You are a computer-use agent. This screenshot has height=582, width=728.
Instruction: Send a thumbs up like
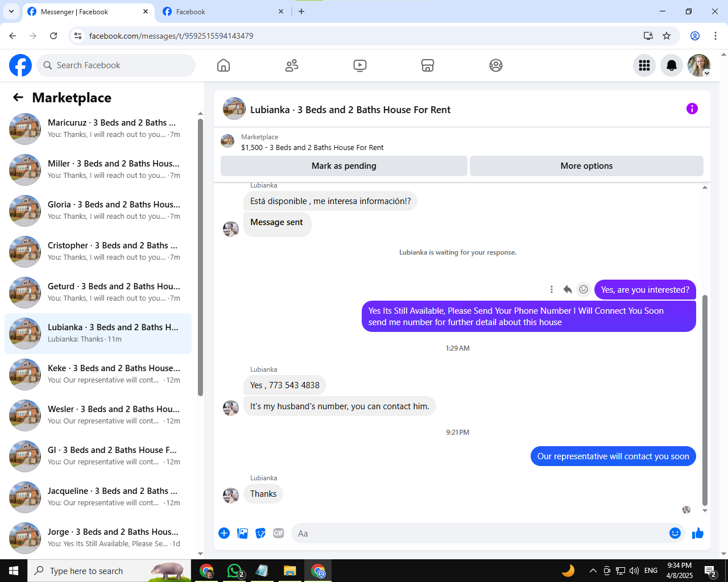click(x=698, y=533)
